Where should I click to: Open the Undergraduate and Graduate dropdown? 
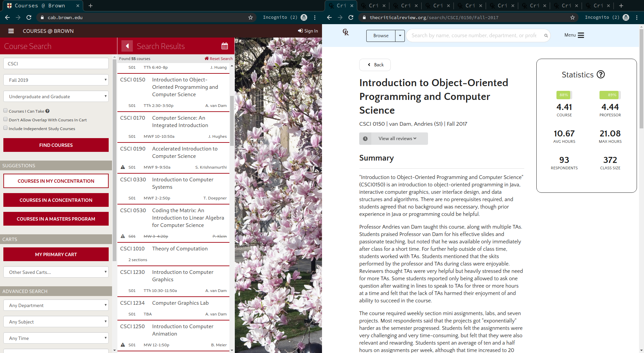click(x=56, y=97)
